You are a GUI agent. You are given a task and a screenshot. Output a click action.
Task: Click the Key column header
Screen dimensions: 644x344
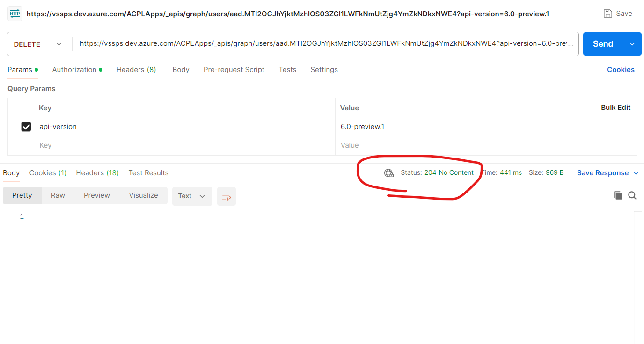point(45,108)
